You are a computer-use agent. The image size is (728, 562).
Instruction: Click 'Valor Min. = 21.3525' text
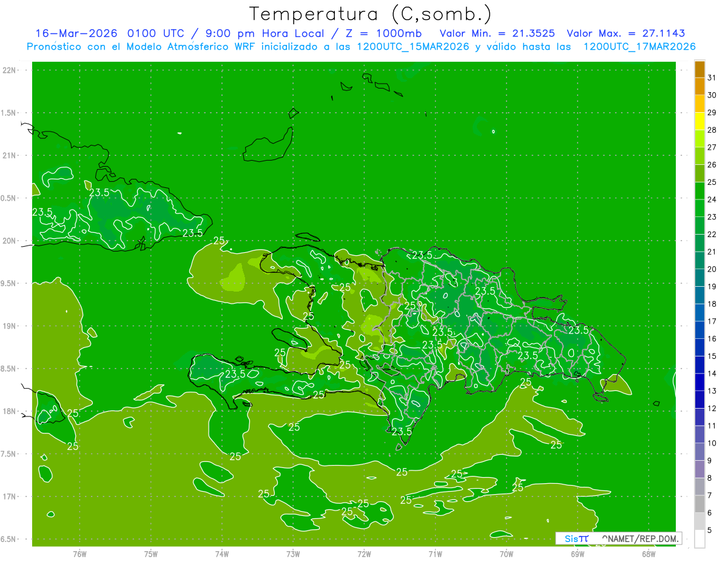click(497, 33)
